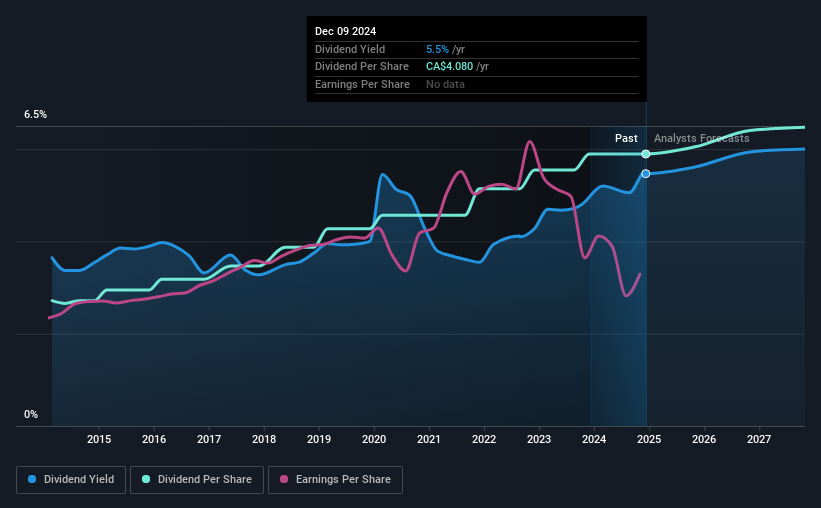
Task: Click the 2018 x-axis label
Action: pyautogui.click(x=264, y=439)
